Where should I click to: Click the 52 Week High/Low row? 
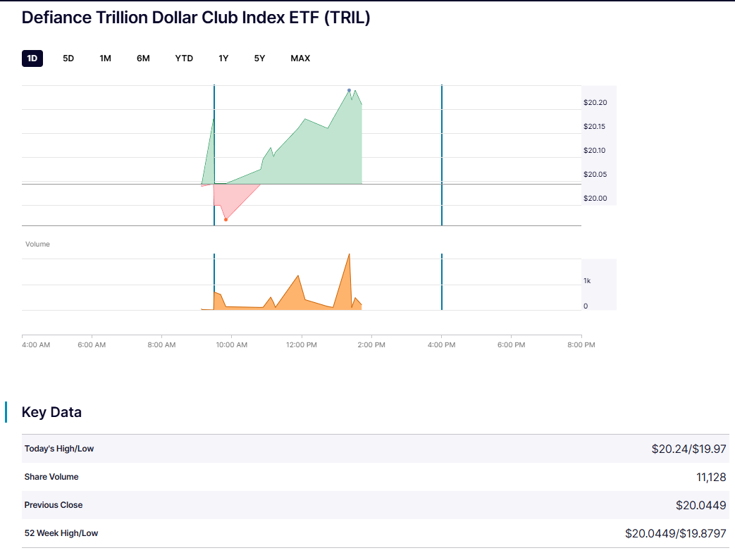point(374,533)
